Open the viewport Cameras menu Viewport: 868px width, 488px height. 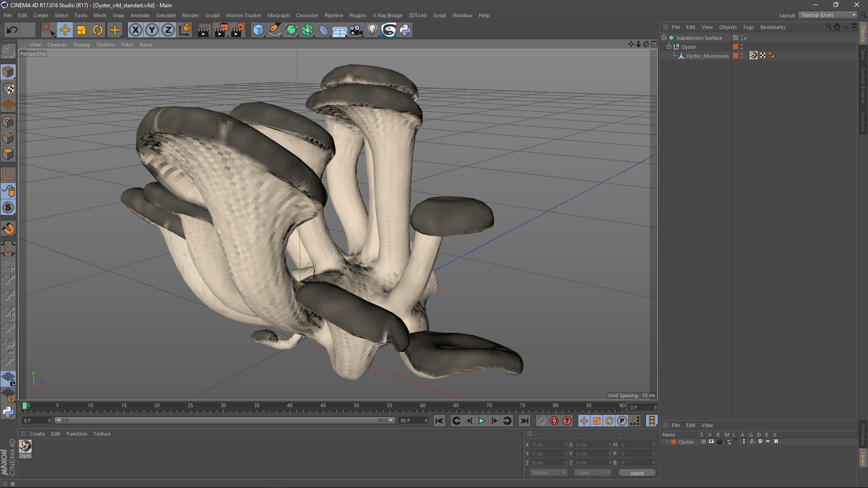[57, 45]
